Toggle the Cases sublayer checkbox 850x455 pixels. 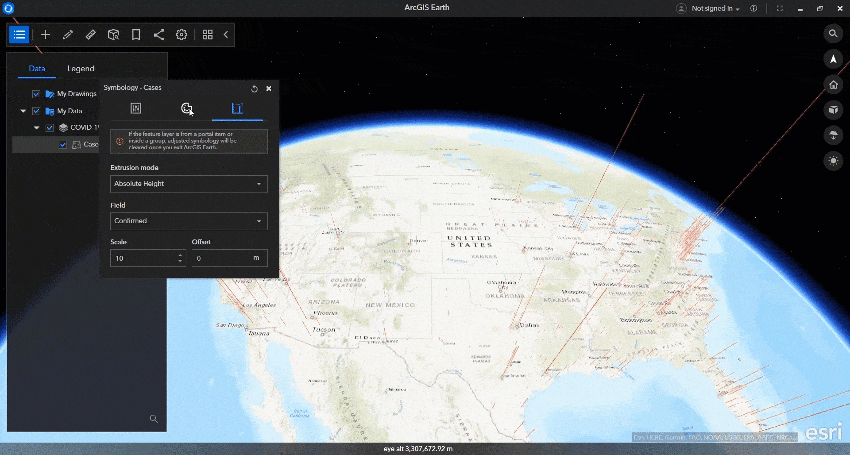coord(63,144)
